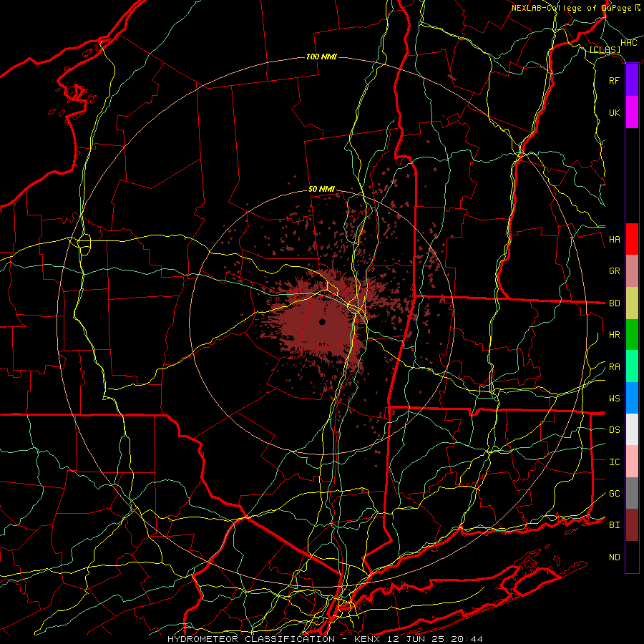The height and width of the screenshot is (644, 644).
Task: Click the RA light green legend swatch
Action: [632, 366]
